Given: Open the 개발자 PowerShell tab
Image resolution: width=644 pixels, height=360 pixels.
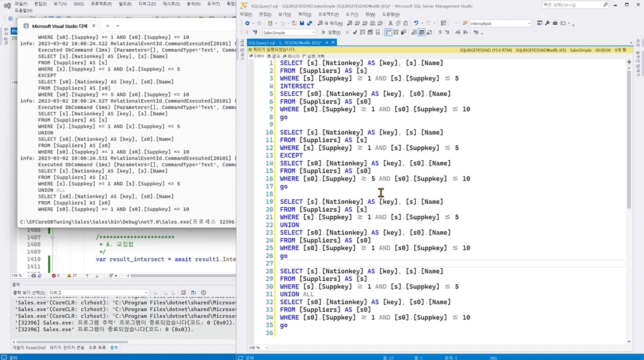Looking at the screenshot, I should pos(29,348).
